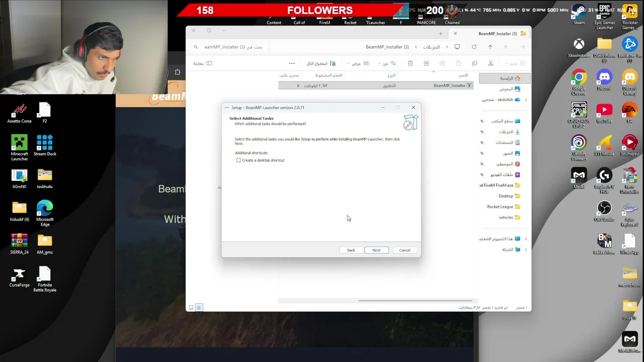Click Next in BeamMP-Launcher Setup

[376, 250]
